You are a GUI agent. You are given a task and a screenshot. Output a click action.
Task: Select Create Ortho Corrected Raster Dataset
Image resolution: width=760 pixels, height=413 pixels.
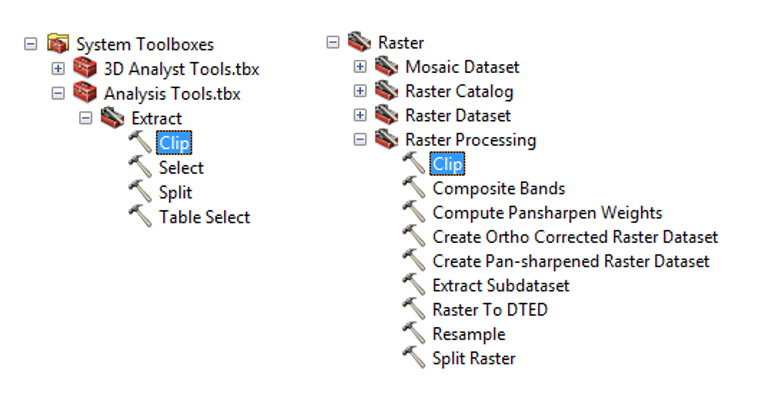tap(574, 237)
